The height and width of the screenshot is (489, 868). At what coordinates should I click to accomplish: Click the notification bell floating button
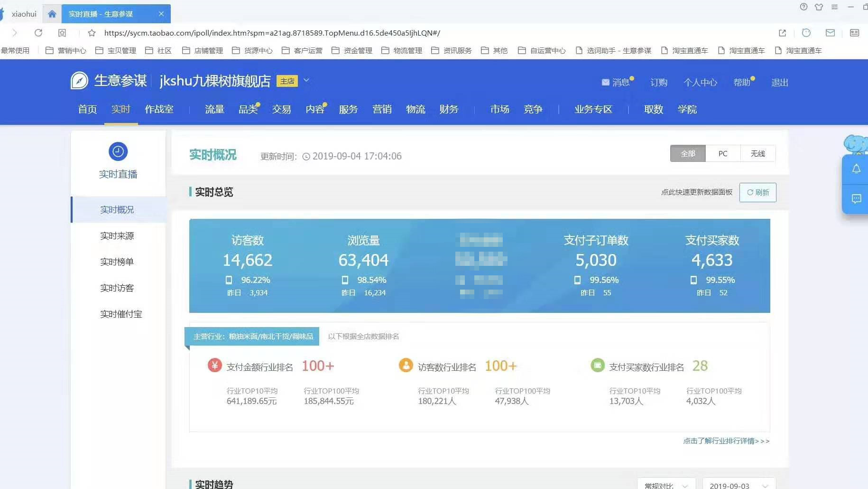856,169
